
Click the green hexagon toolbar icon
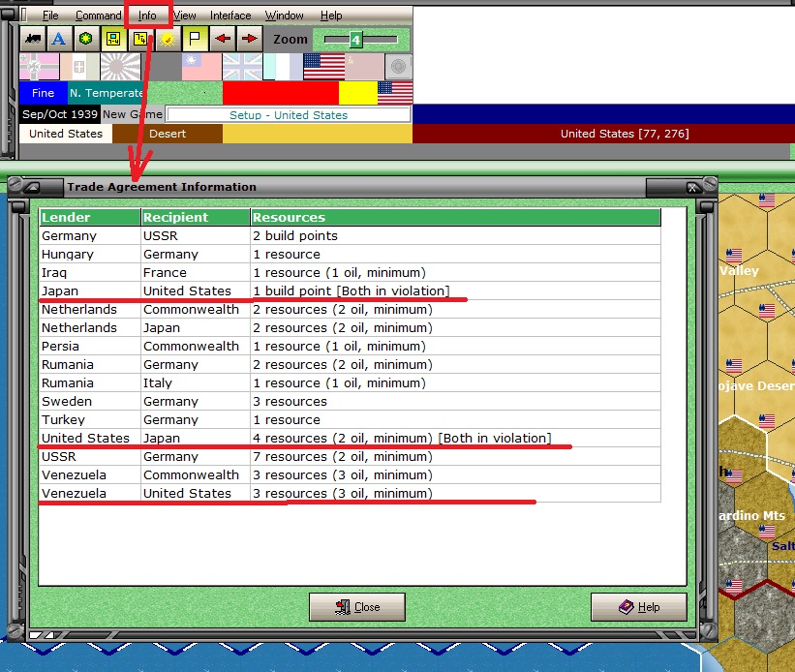pyautogui.click(x=86, y=39)
